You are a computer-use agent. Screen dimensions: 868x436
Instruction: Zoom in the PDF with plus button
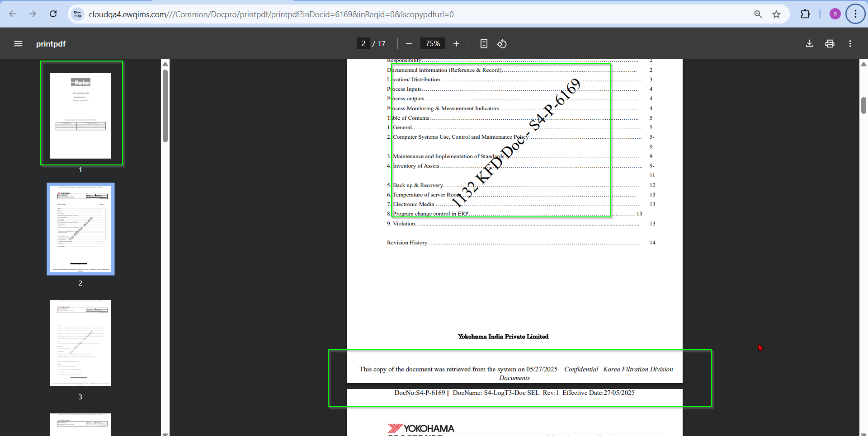tap(456, 43)
